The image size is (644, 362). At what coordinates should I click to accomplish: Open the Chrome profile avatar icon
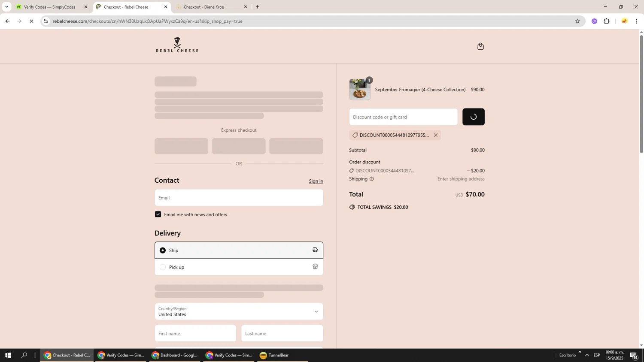click(x=624, y=21)
